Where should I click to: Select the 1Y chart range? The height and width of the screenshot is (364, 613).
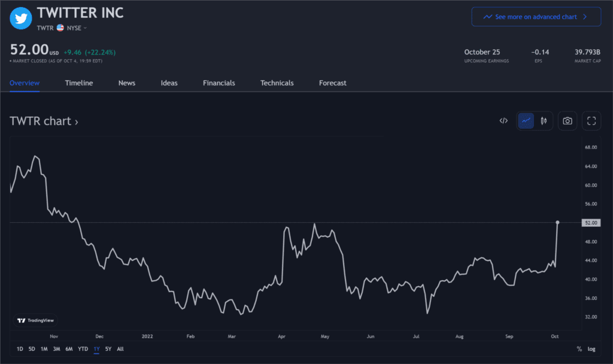(x=96, y=349)
